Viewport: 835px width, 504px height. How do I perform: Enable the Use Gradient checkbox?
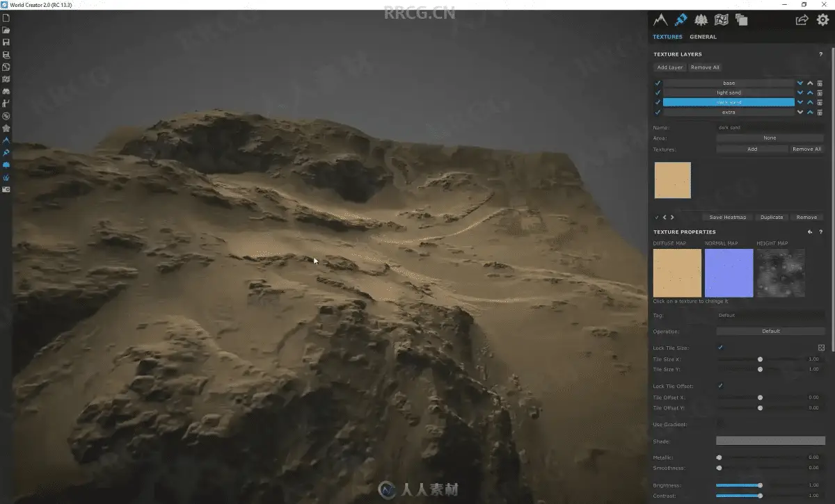tap(720, 423)
